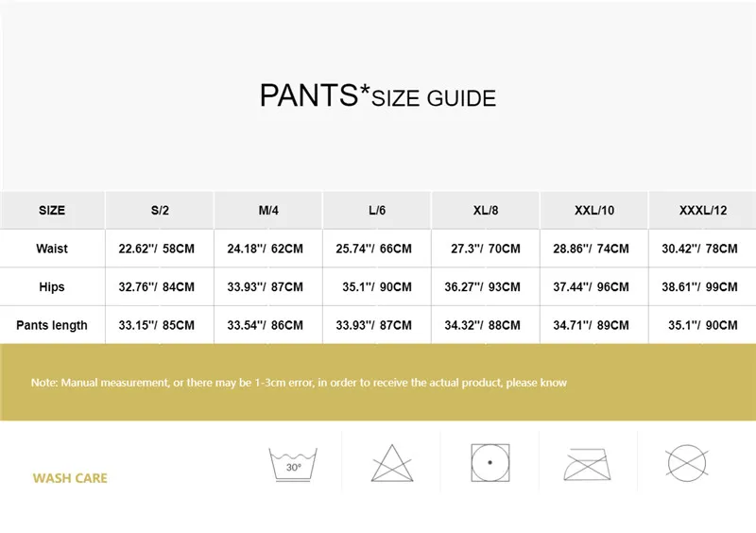Image resolution: width=756 pixels, height=533 pixels.
Task: Click the Pants length row label
Action: 52,325
